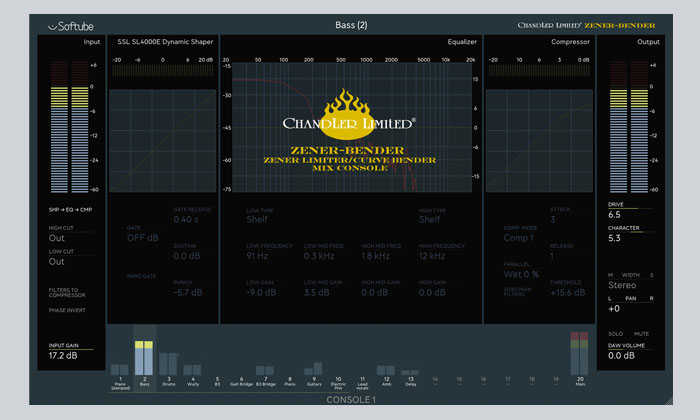
Task: Select empty channel slot 17
Action: coord(508,381)
